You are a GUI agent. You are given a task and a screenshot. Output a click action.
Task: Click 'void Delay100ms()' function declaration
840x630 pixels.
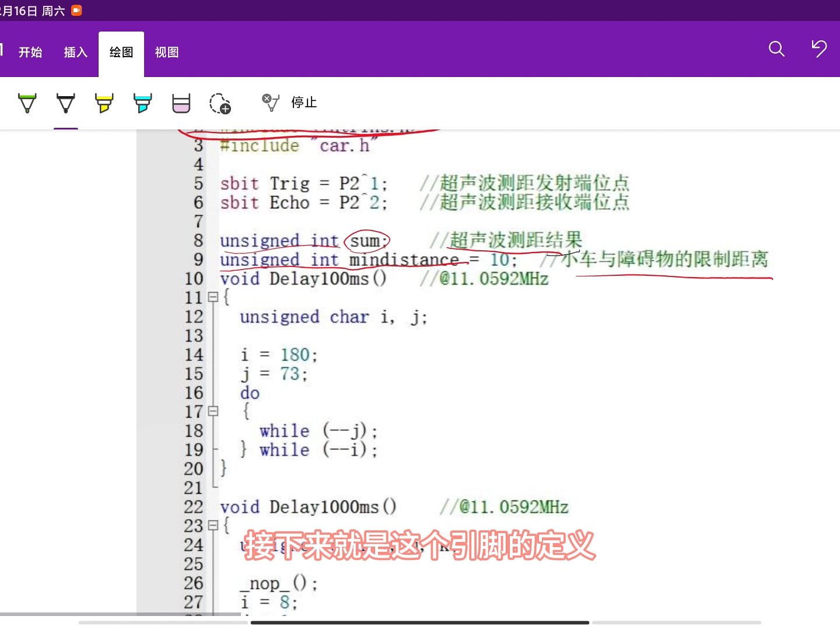coord(303,279)
